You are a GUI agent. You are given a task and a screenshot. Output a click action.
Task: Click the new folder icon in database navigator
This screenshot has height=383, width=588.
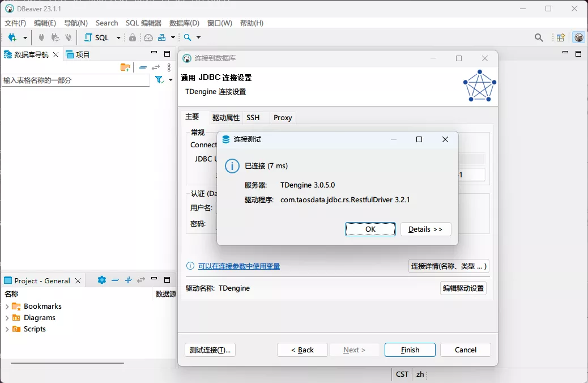125,67
